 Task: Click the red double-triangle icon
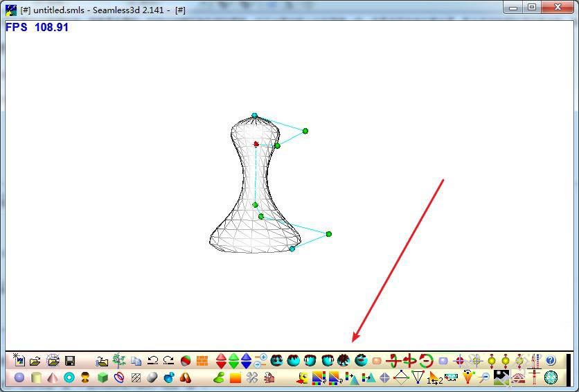click(x=222, y=361)
